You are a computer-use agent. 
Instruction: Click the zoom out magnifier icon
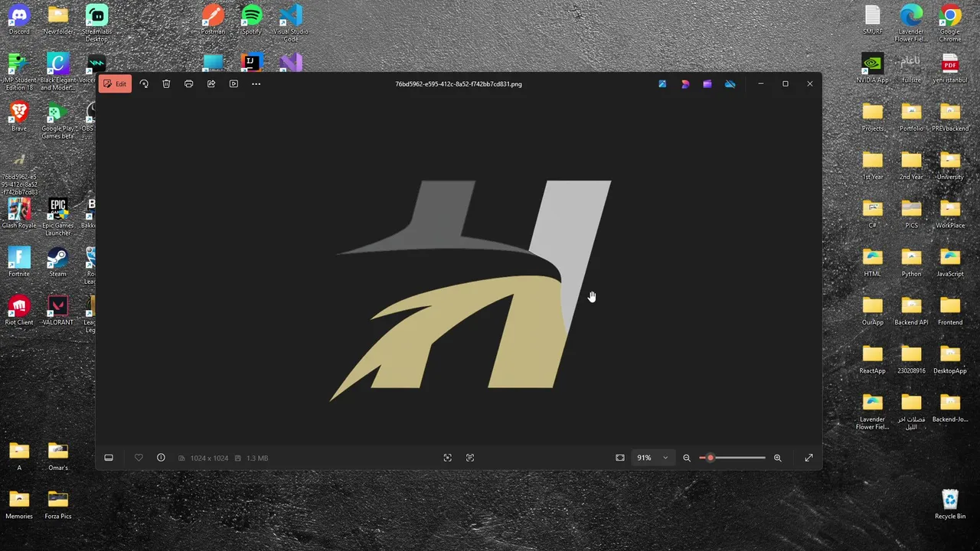coord(687,458)
